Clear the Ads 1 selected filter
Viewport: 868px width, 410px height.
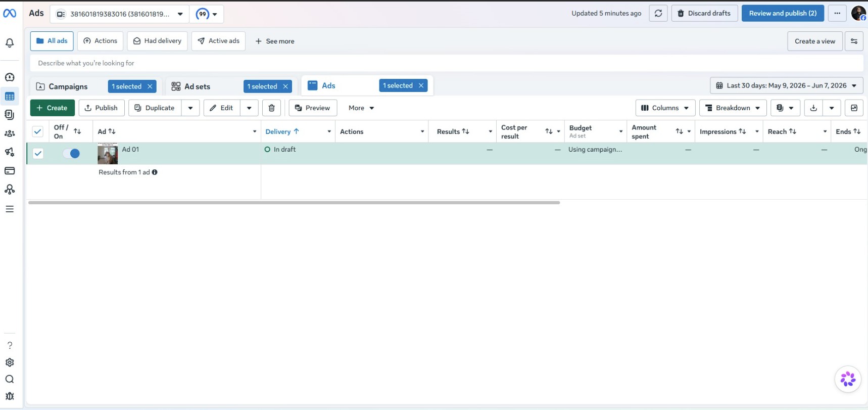point(421,85)
